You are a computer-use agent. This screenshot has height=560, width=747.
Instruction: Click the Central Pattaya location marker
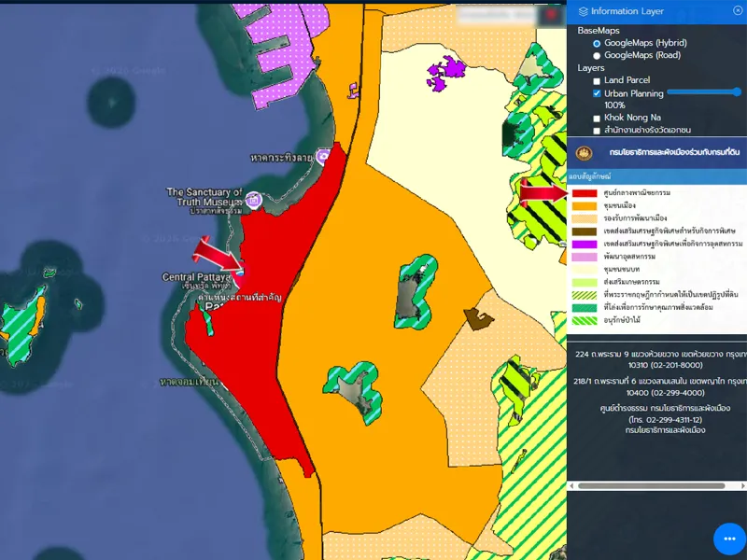pyautogui.click(x=241, y=273)
